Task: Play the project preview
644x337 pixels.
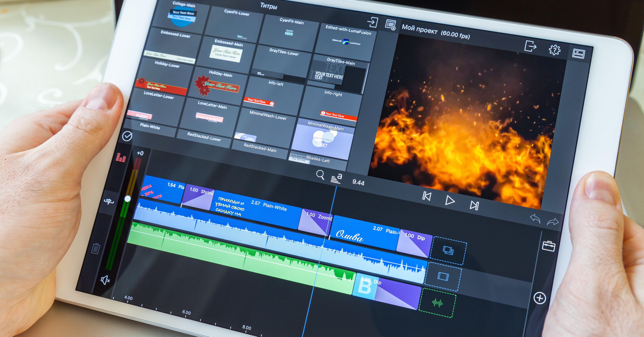Action: point(450,200)
